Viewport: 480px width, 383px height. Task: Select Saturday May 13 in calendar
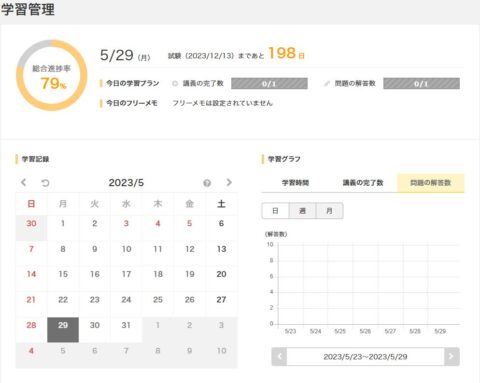point(221,253)
